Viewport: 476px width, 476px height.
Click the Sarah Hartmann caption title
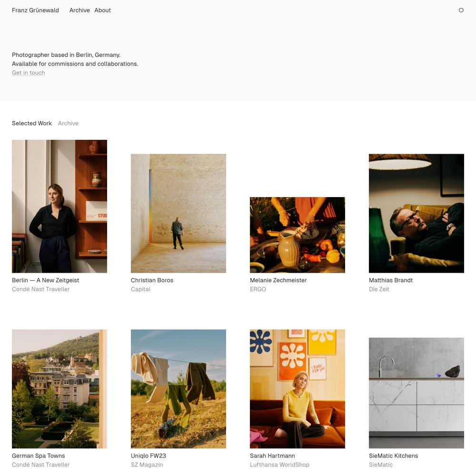click(x=272, y=456)
